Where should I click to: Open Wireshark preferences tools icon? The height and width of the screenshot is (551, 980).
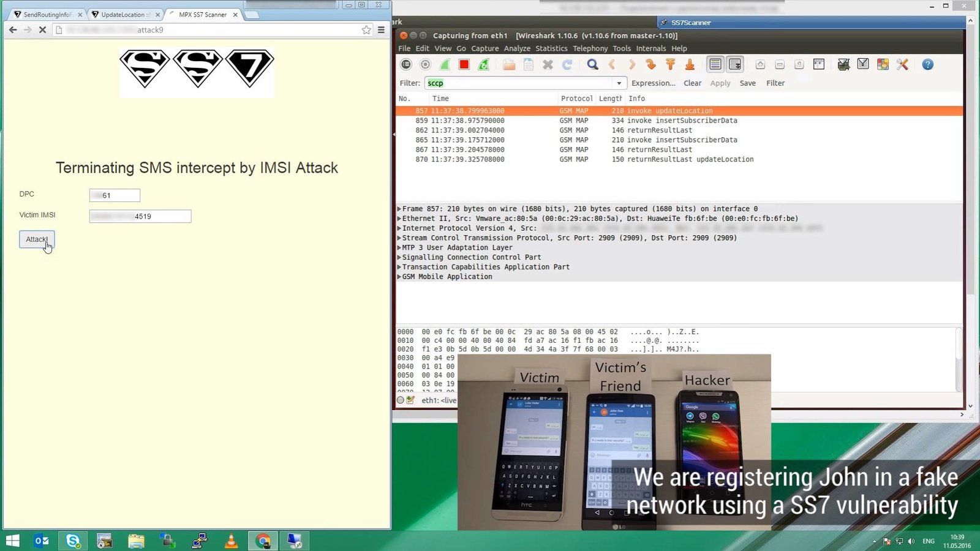tap(902, 64)
